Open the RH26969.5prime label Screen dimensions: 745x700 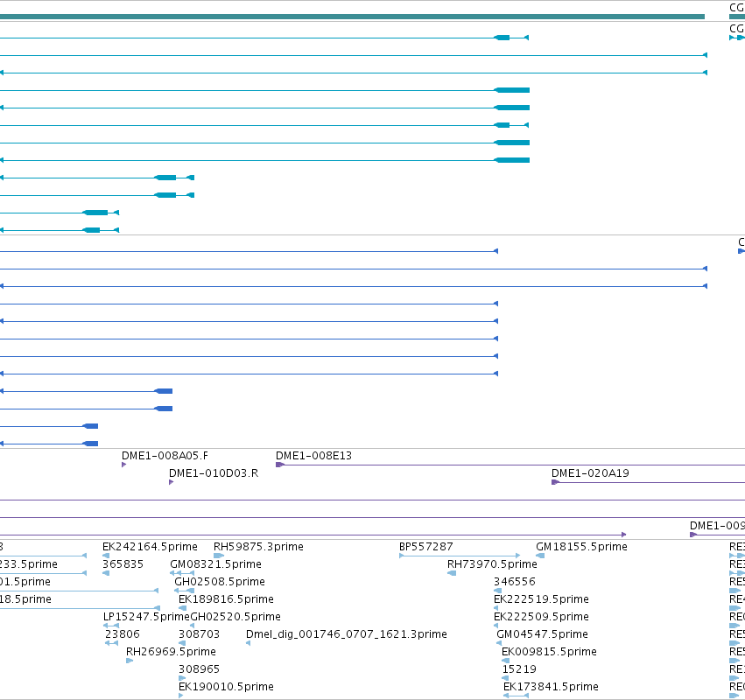point(171,652)
